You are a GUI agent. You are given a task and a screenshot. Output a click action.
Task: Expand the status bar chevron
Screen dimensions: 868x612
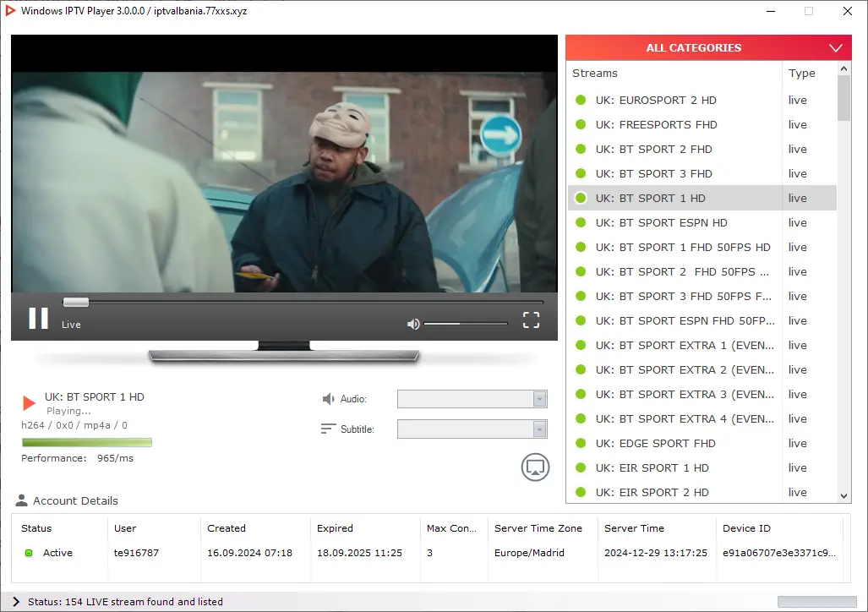tap(16, 602)
